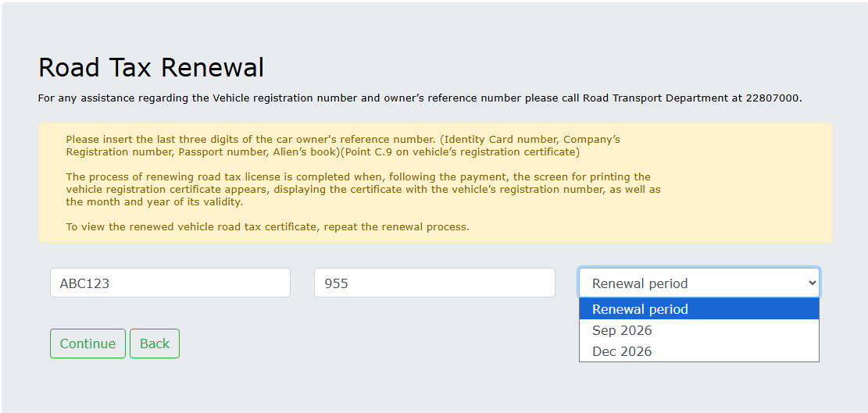
Task: Click the 'To view the renewed vehicle' line
Action: click(267, 226)
